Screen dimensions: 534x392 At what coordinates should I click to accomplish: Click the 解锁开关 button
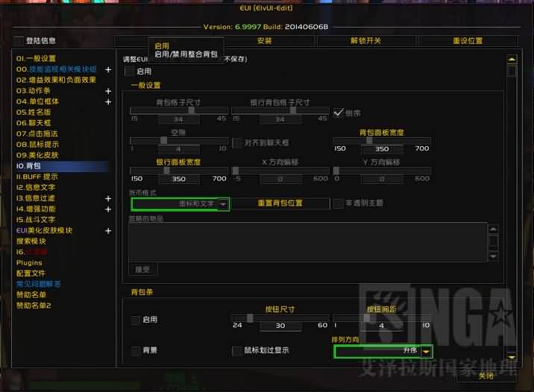click(x=365, y=41)
